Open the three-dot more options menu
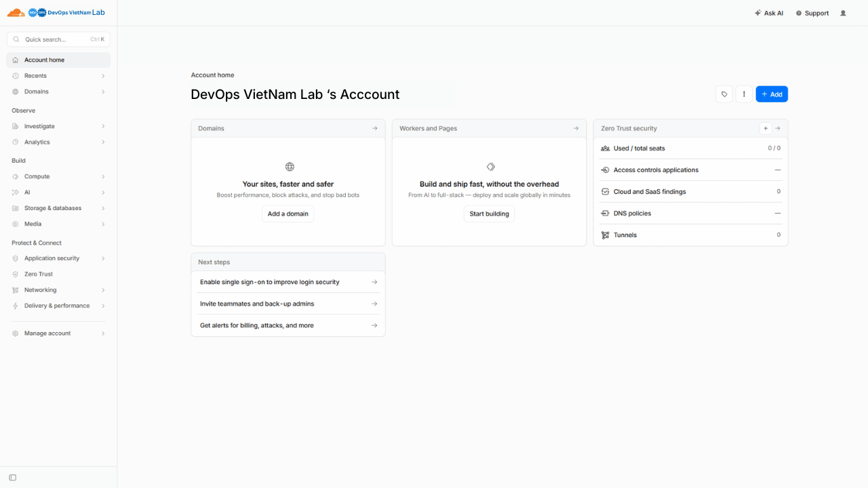 (744, 94)
